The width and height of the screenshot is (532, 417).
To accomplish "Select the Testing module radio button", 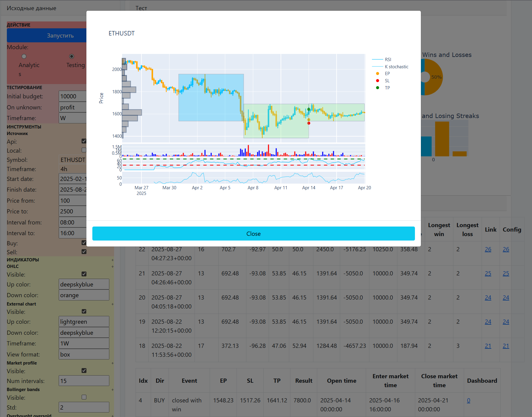I will (71, 56).
